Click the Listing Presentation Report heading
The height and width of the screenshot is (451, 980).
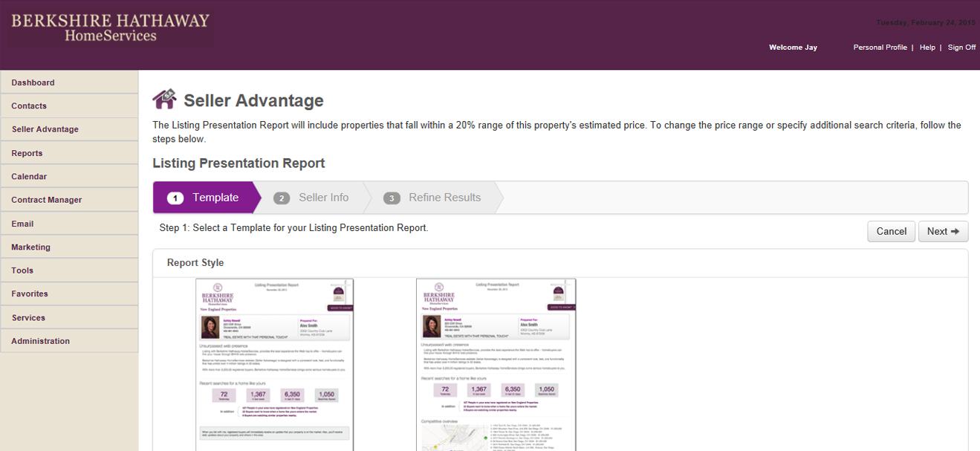coord(238,163)
